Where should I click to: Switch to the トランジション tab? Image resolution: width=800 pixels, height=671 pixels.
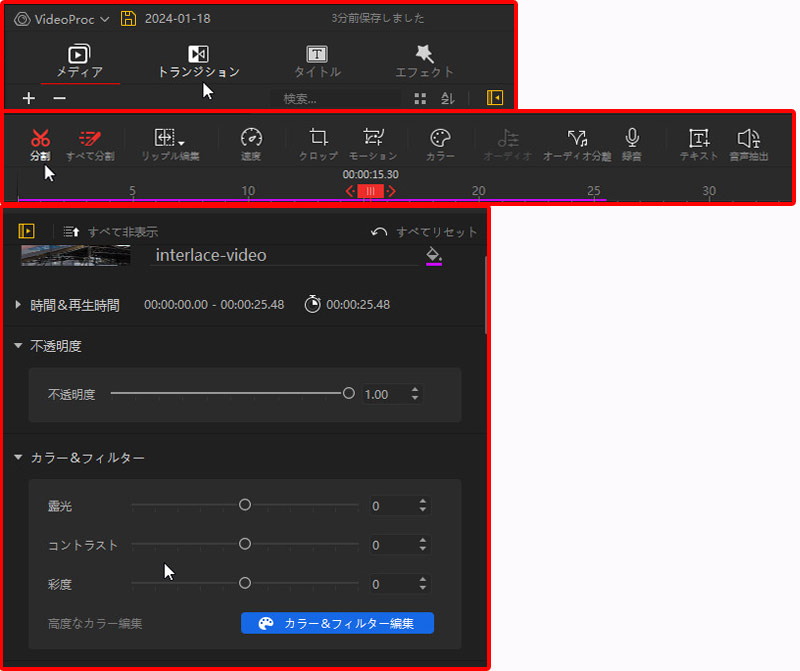point(198,60)
